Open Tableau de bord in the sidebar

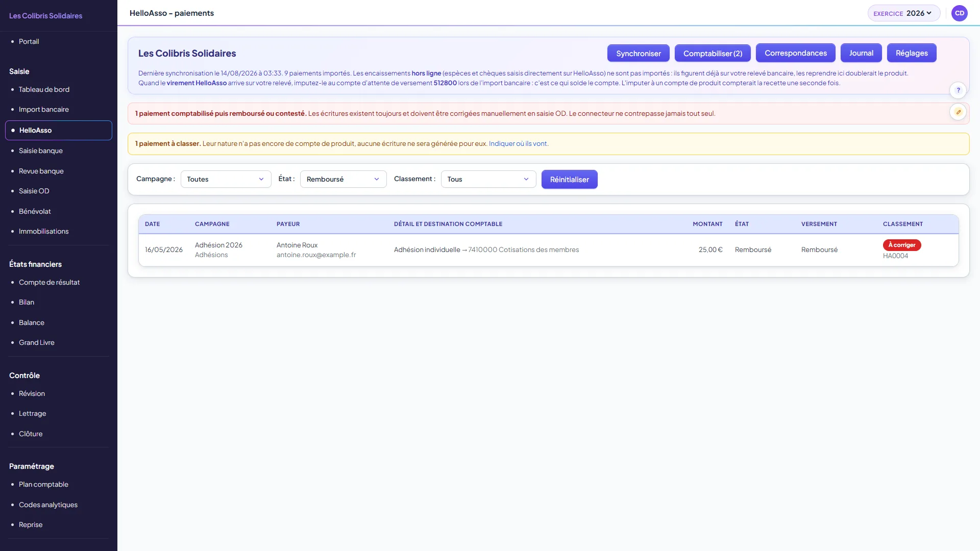coord(44,89)
